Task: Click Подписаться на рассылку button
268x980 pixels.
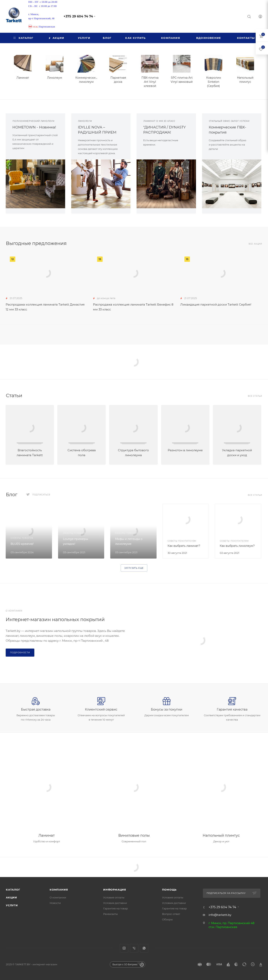Action: pyautogui.click(x=232, y=893)
